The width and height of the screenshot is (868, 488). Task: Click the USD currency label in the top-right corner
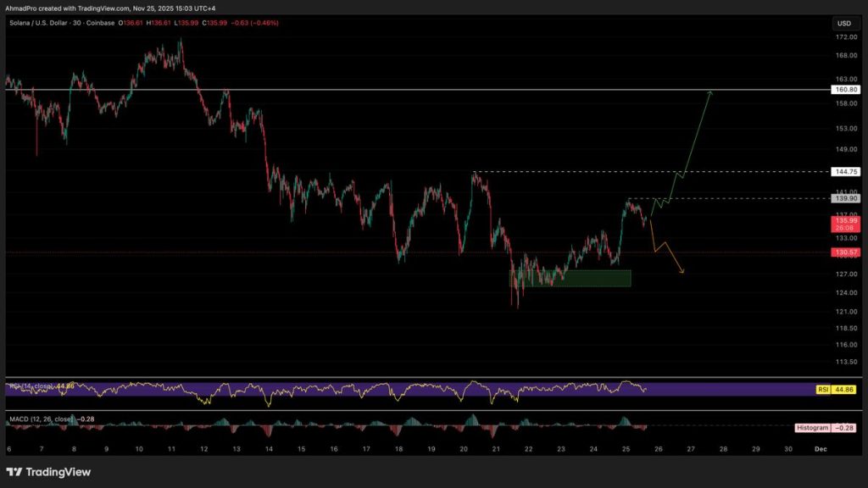(843, 23)
